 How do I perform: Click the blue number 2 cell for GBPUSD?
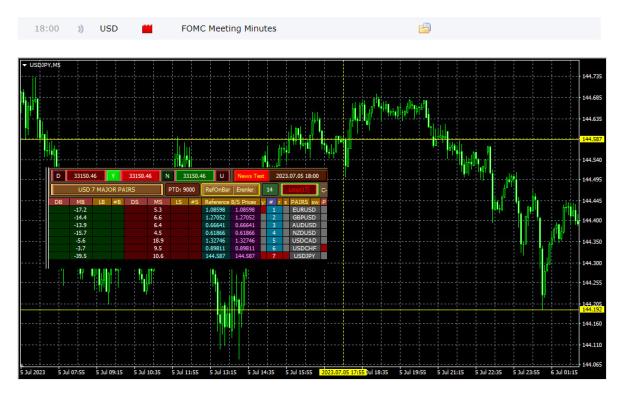pos(274,218)
